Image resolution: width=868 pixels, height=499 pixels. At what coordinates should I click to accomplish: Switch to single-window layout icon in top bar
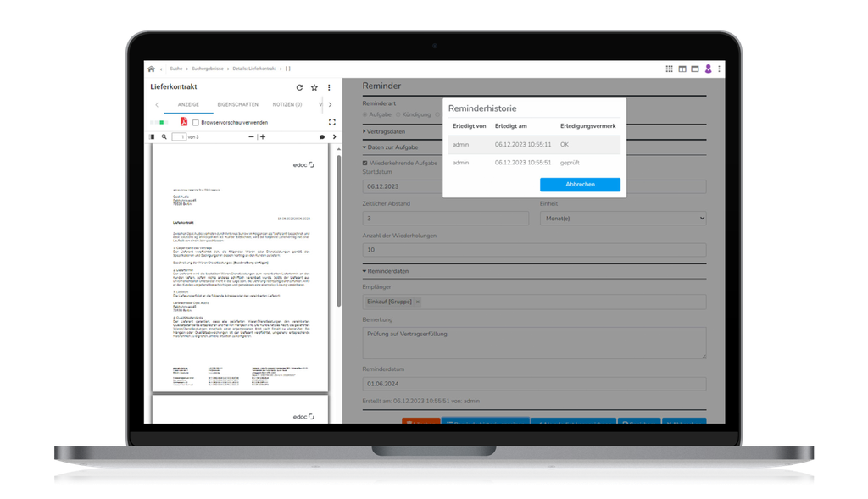pyautogui.click(x=695, y=69)
